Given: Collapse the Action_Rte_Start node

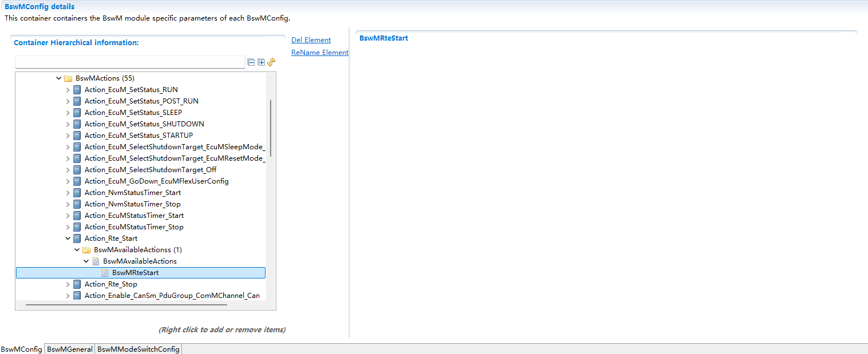Looking at the screenshot, I should coord(68,238).
